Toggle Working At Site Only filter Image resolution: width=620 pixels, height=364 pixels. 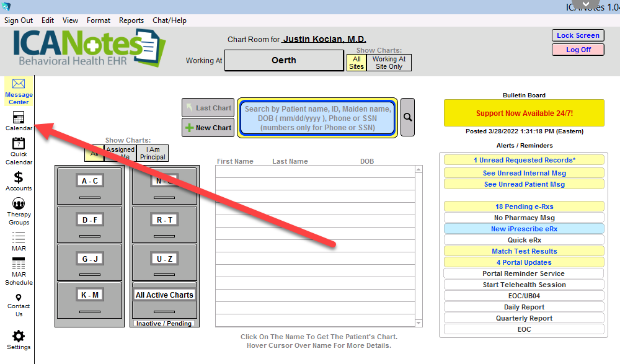pos(389,63)
